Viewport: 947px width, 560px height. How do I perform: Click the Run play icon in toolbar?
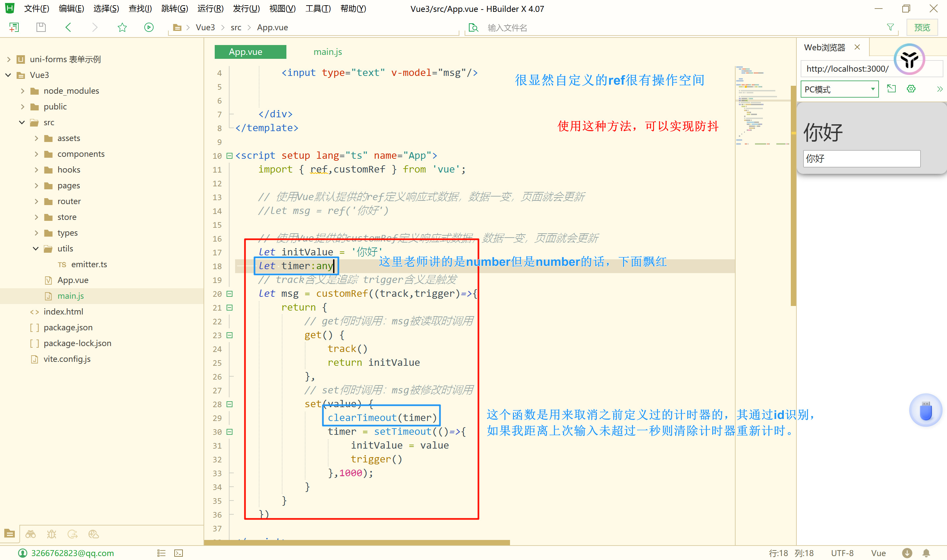149,27
